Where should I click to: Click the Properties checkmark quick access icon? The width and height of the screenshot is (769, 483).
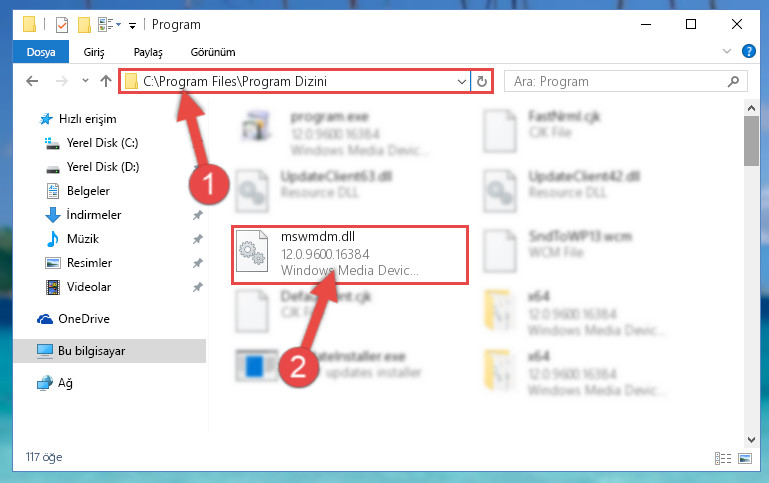[x=62, y=25]
